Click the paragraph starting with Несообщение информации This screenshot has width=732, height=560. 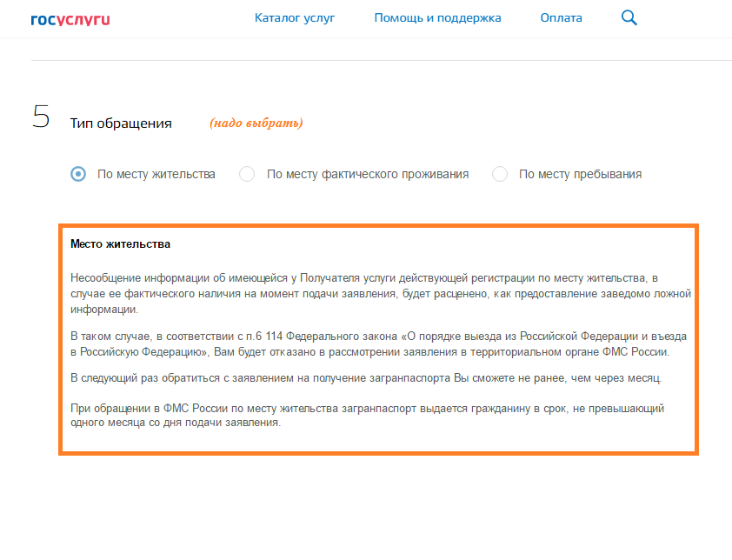click(381, 294)
